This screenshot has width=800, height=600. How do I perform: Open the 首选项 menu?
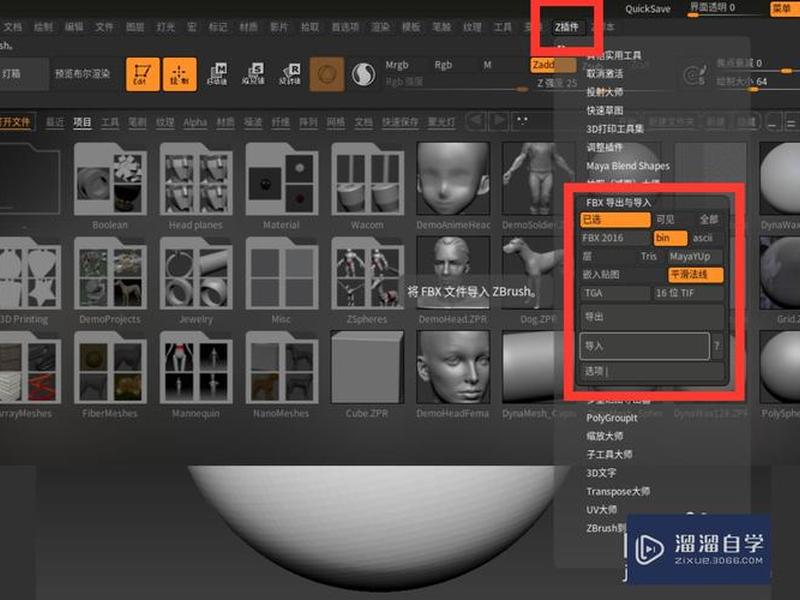click(345, 27)
